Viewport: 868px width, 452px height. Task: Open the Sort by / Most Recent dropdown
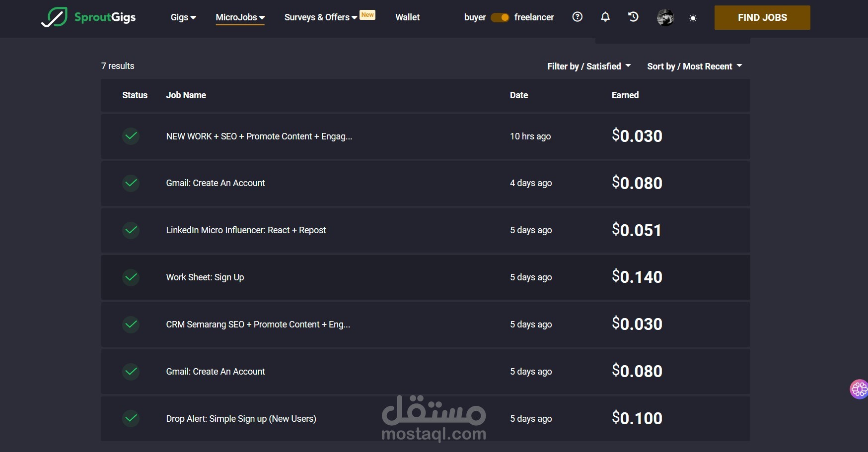coord(695,66)
